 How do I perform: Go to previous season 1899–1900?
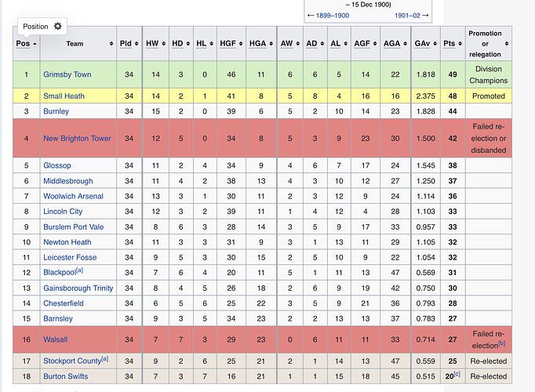333,16
